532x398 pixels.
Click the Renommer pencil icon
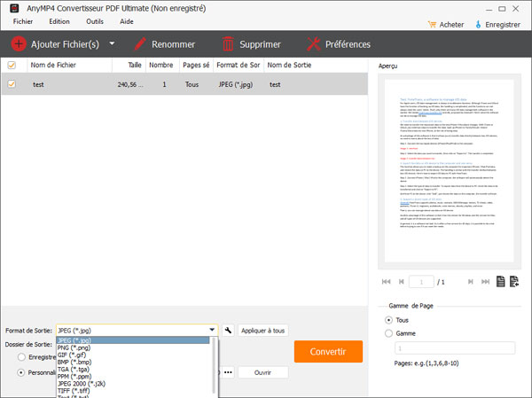tap(140, 43)
